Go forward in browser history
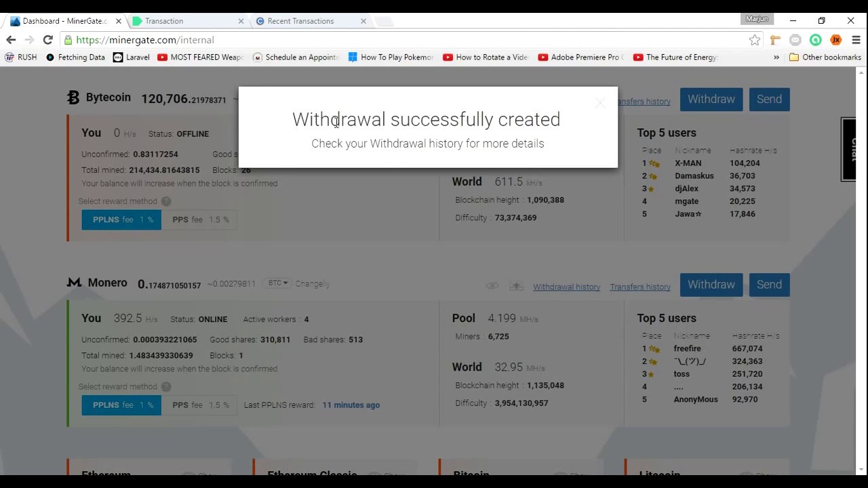868x488 pixels. (x=29, y=40)
